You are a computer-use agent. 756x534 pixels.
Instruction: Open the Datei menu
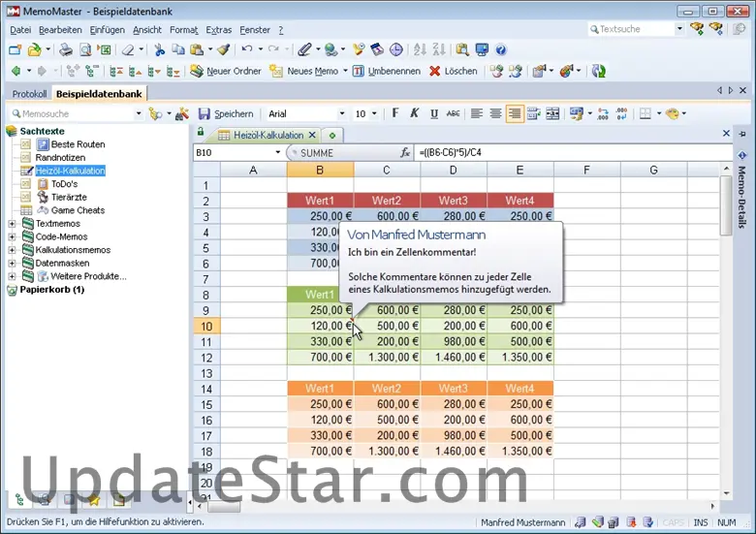pos(20,30)
